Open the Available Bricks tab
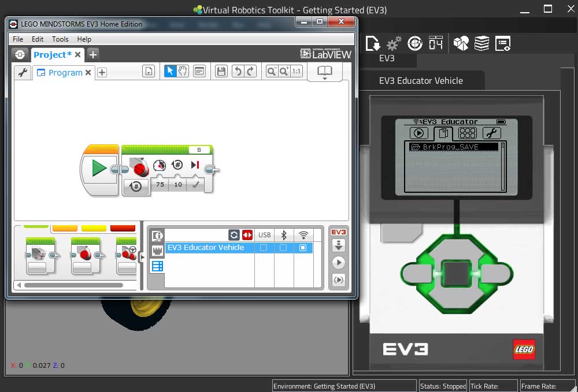578x392 pixels. (157, 266)
